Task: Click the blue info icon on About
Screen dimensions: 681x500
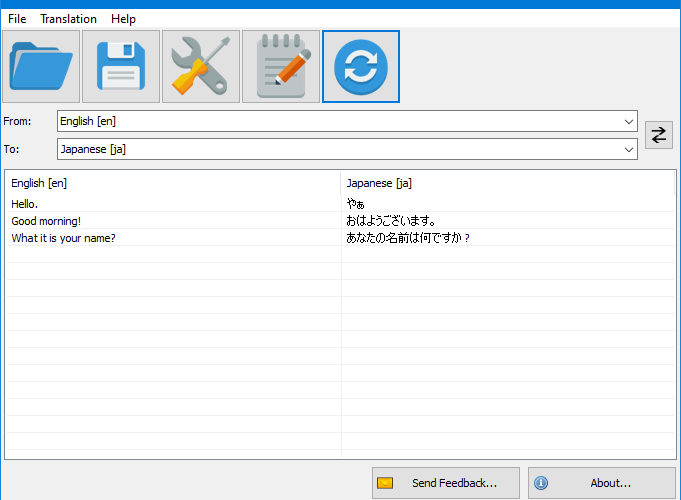Action: tap(541, 483)
